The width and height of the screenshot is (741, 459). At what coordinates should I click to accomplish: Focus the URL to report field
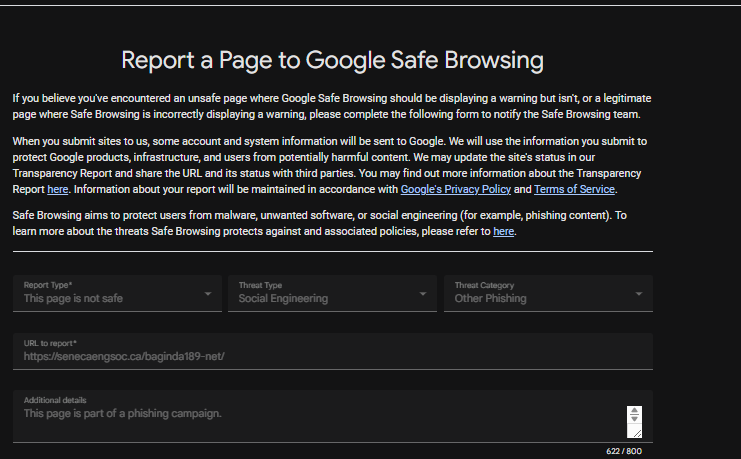click(x=333, y=351)
